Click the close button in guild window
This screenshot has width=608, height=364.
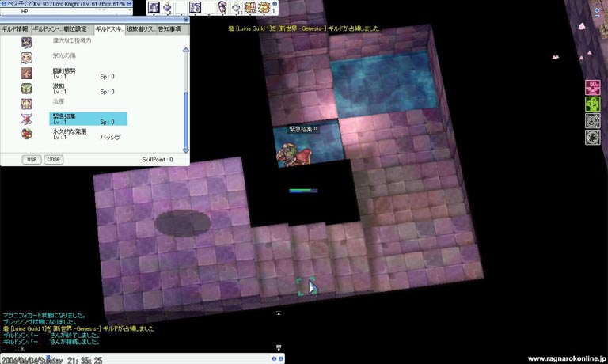tap(53, 159)
